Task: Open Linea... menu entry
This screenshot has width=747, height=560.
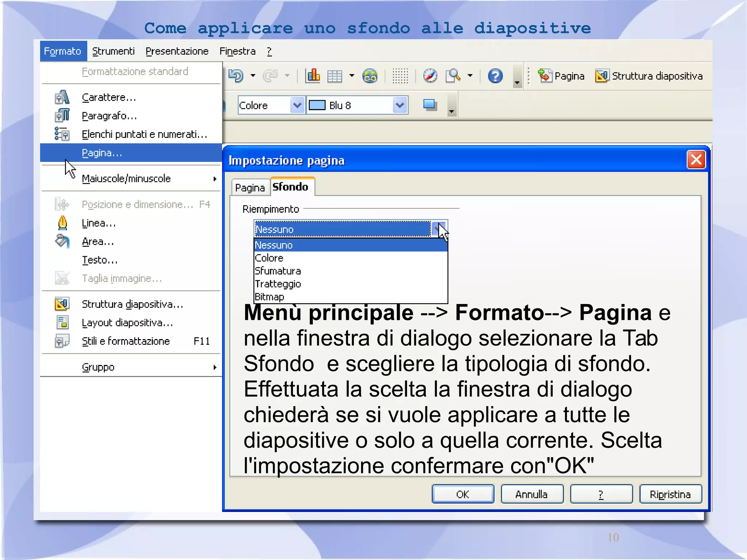Action: tap(131, 223)
